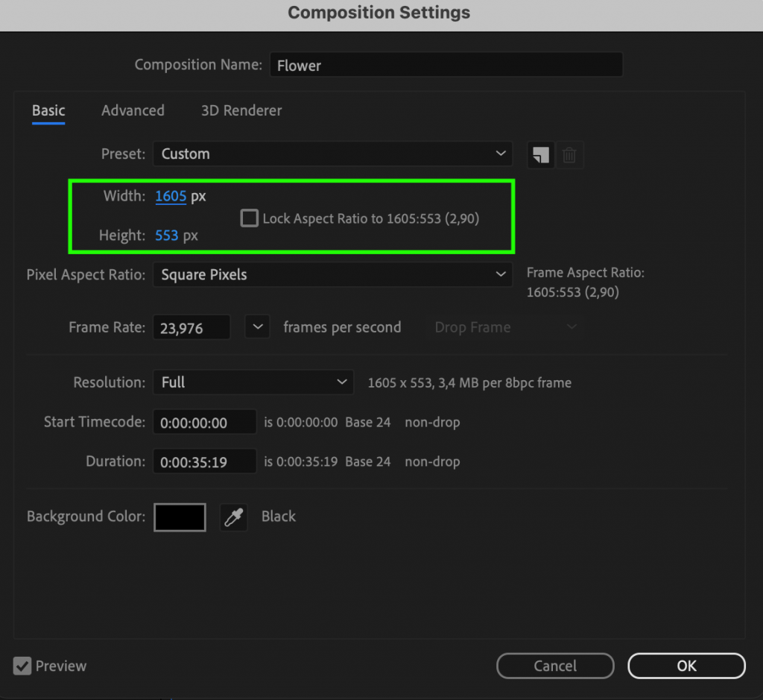The width and height of the screenshot is (763, 700).
Task: Open the Preset dropdown showing Custom
Action: [332, 154]
